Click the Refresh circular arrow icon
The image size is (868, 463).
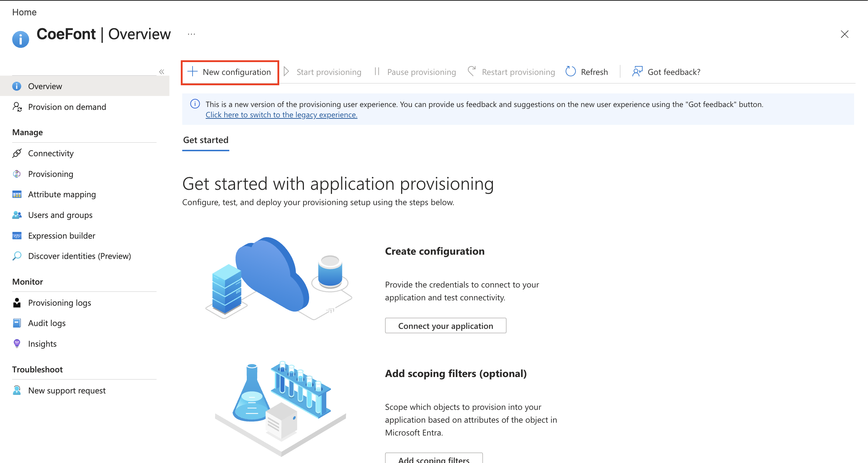coord(571,71)
